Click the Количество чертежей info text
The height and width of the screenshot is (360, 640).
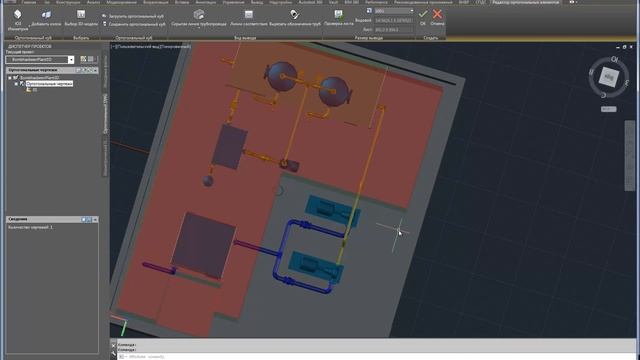(x=31, y=227)
